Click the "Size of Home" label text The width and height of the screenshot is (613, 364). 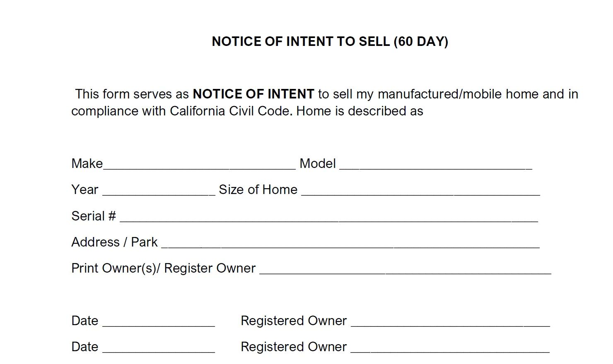[258, 189]
